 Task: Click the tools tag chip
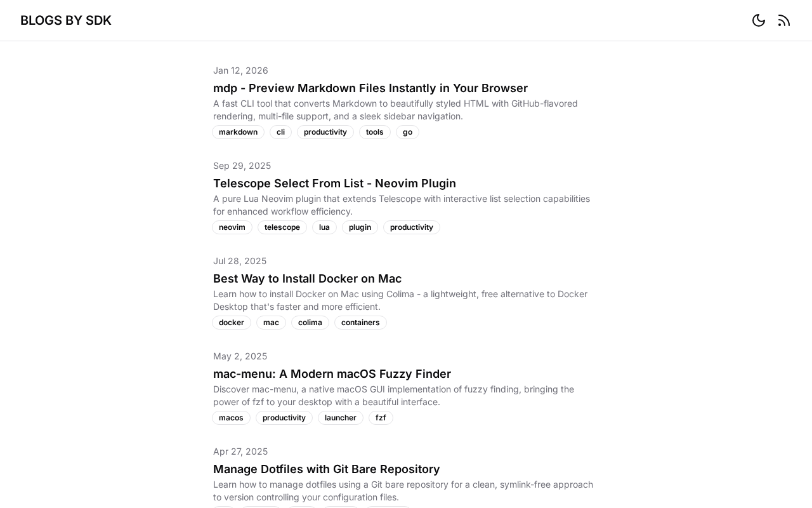[x=374, y=132]
